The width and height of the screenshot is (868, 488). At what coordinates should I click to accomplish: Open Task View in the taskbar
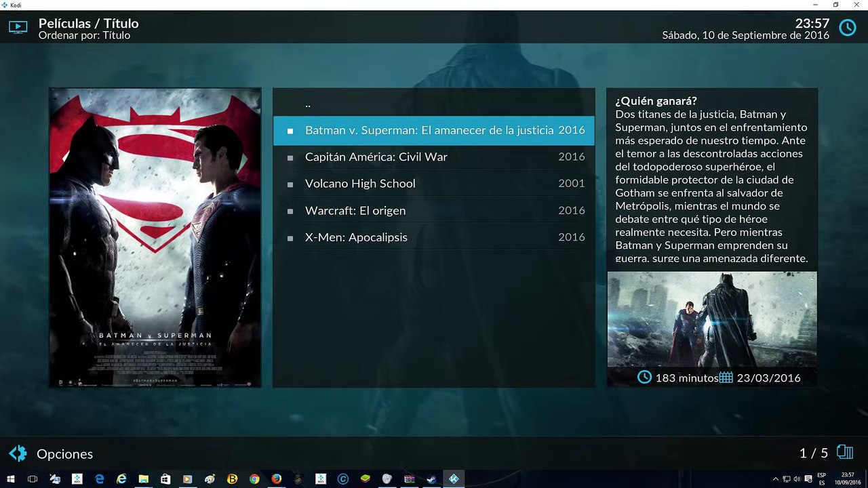click(x=33, y=479)
